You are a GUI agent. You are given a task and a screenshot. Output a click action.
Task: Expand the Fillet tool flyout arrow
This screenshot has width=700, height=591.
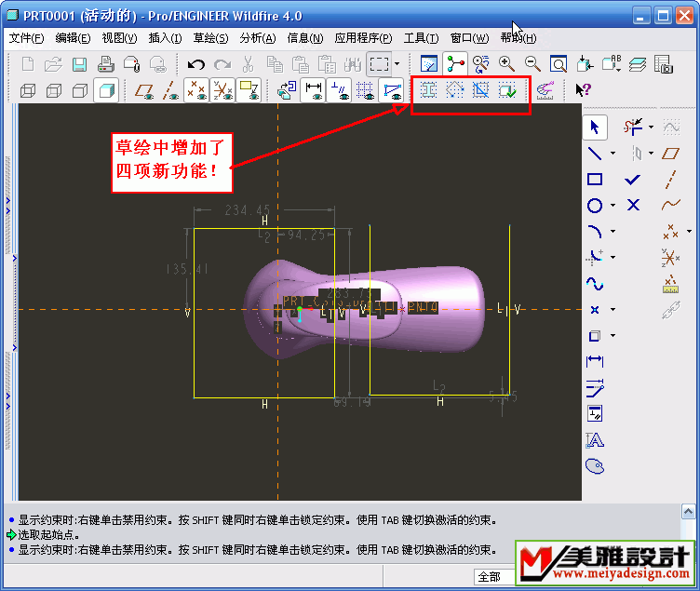click(x=612, y=257)
